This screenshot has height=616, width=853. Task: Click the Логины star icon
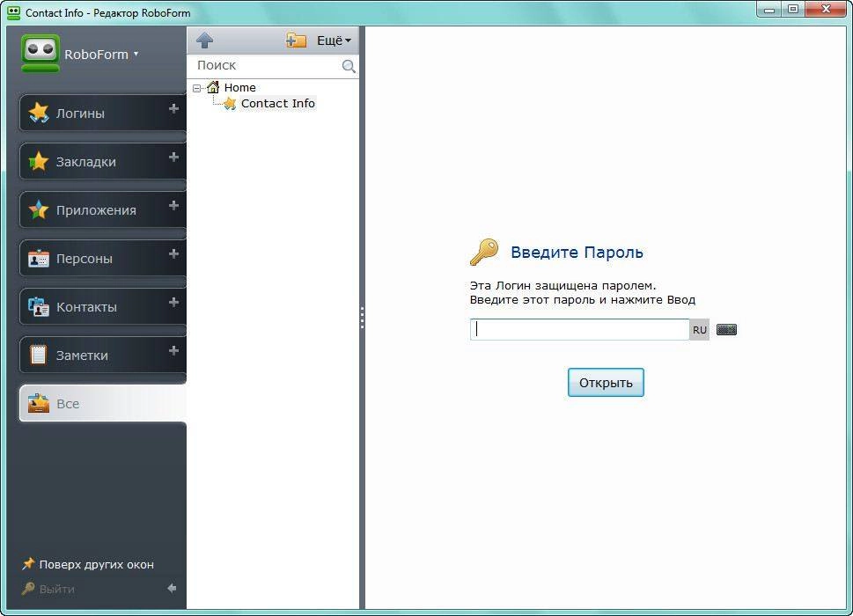39,113
